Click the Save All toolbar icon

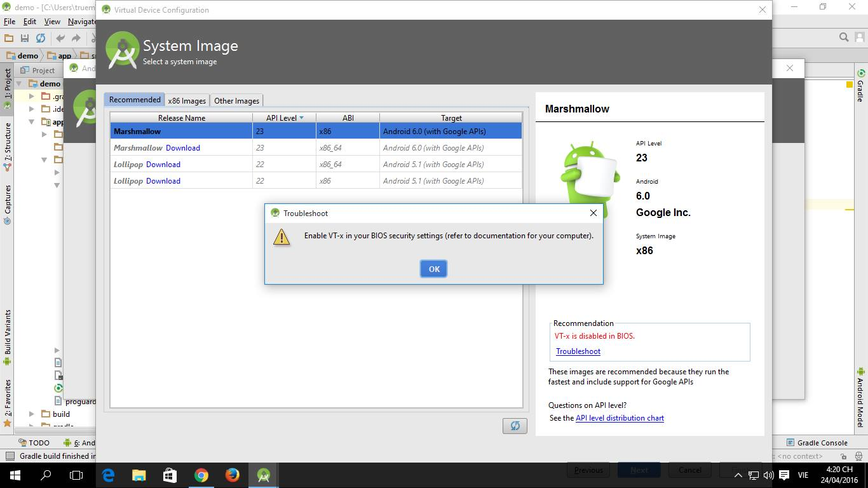[25, 38]
